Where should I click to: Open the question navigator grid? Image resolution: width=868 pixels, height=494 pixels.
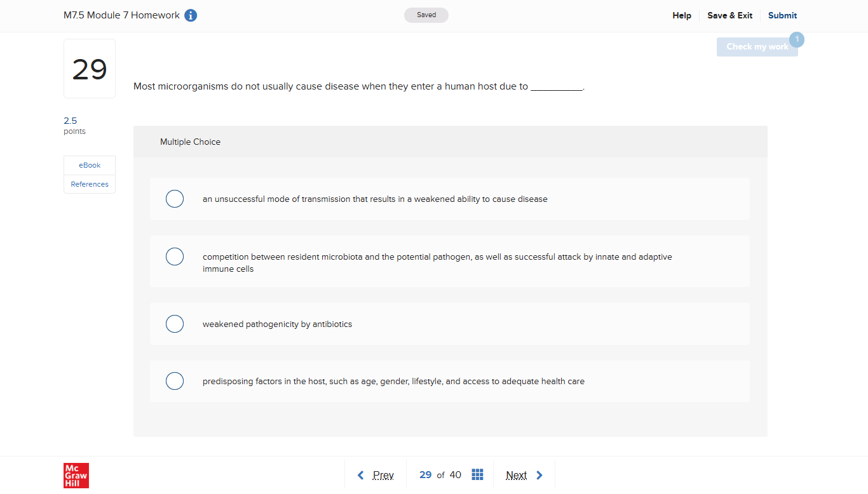[477, 474]
